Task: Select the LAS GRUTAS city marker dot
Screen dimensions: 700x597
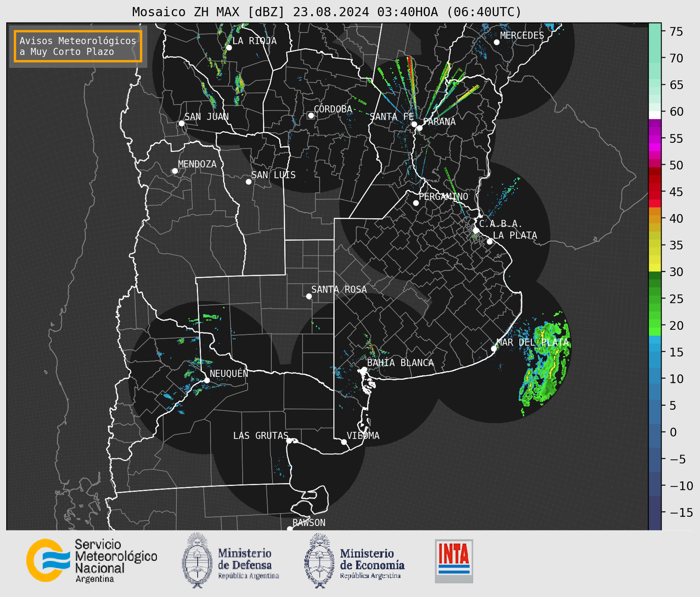Action: point(289,441)
